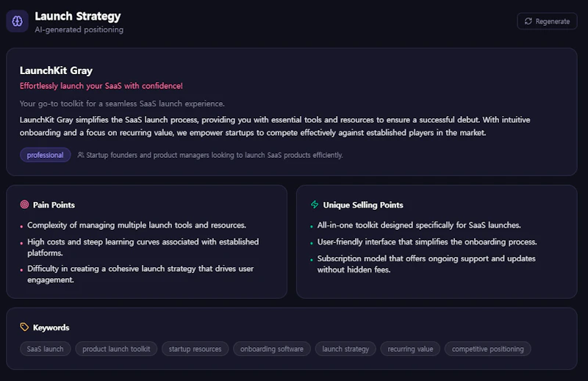The width and height of the screenshot is (588, 381).
Task: Click the 'LaunchKit Gray' product name
Action: (56, 70)
